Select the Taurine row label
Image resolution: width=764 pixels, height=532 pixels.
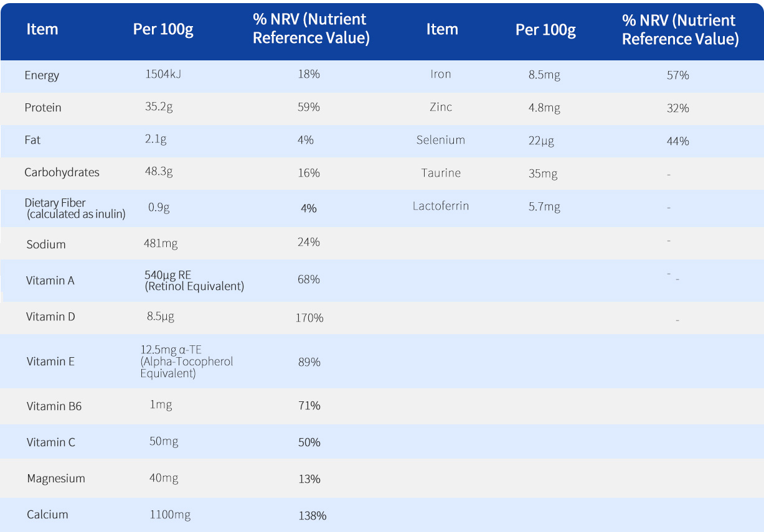tap(441, 173)
